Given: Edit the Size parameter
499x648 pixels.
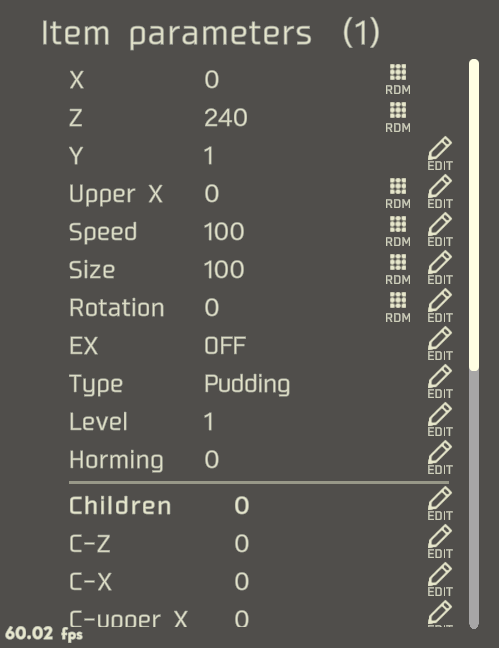Looking at the screenshot, I should (440, 268).
